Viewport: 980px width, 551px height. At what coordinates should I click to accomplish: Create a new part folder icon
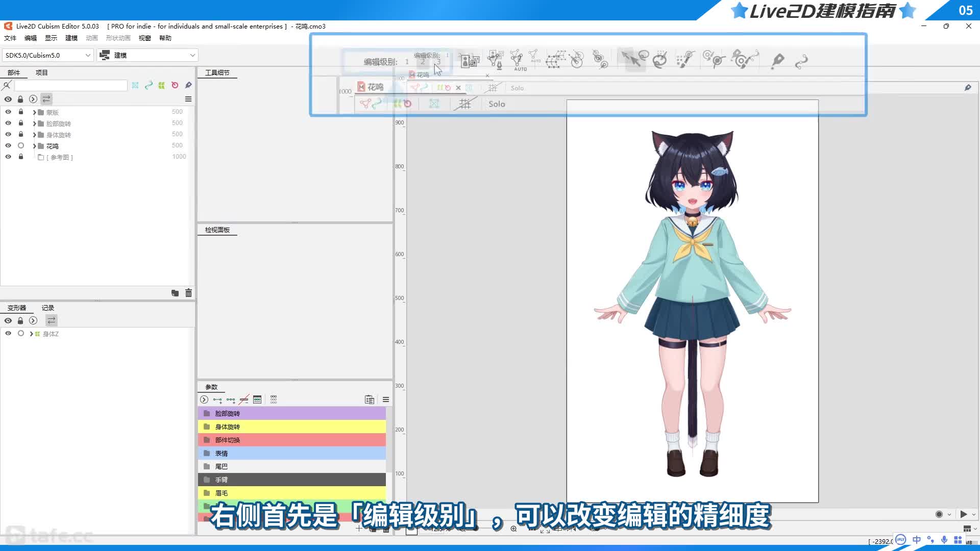[x=175, y=293]
